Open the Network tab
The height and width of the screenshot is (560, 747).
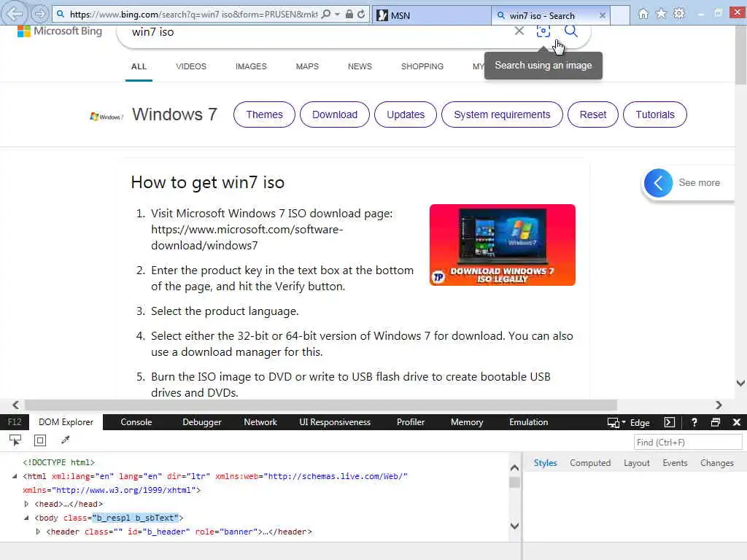(x=260, y=422)
